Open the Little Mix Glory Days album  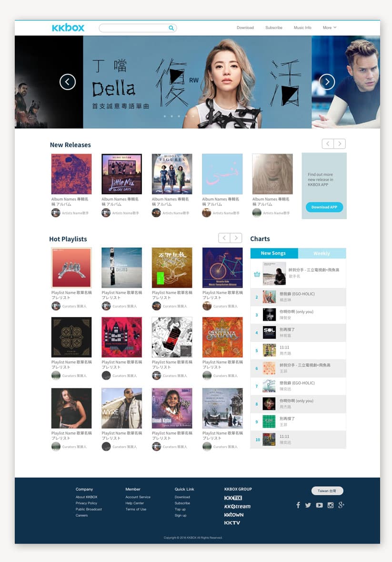pos(122,174)
